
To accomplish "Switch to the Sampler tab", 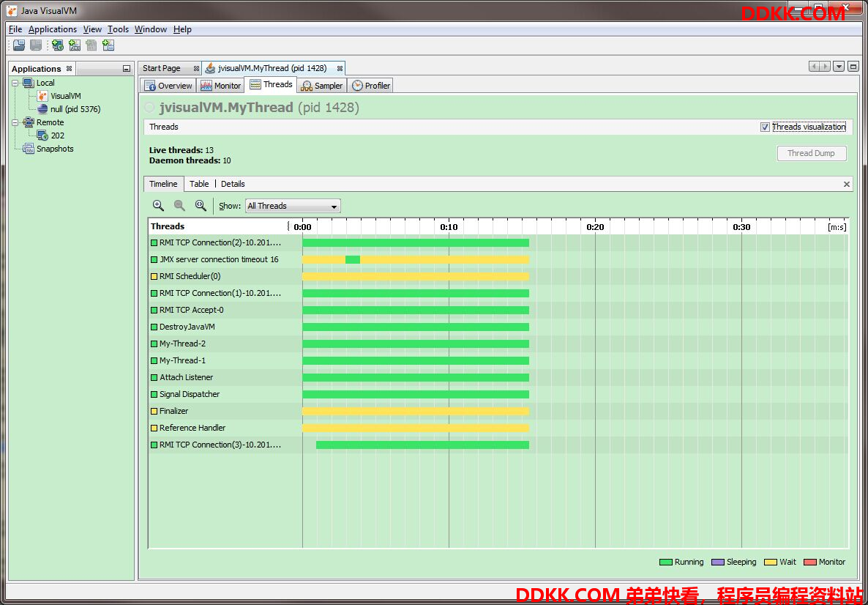I will coord(322,85).
